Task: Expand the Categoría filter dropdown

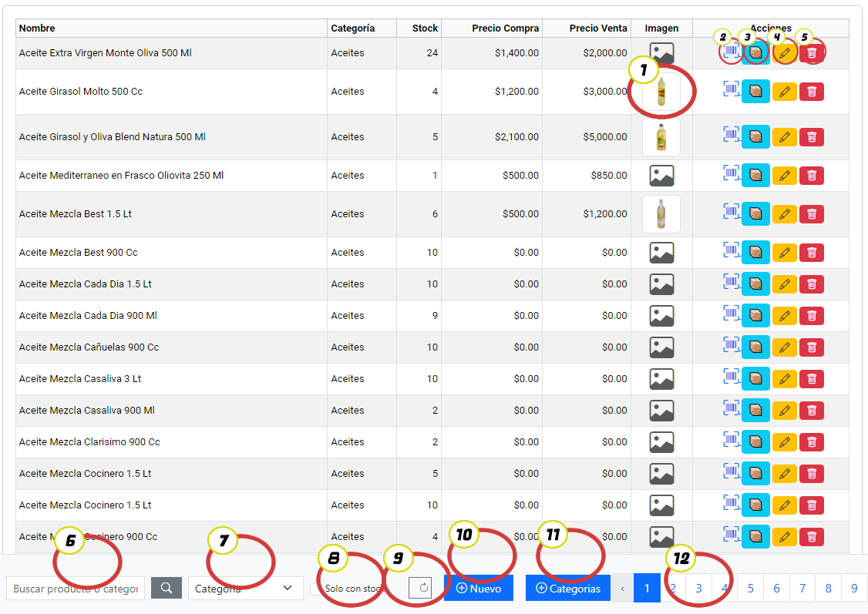Action: (x=244, y=588)
